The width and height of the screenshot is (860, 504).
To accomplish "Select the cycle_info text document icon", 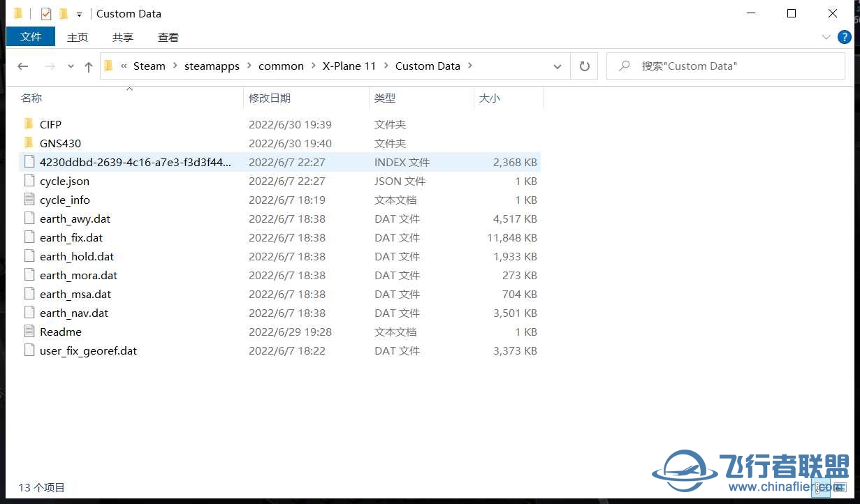I will click(x=29, y=200).
